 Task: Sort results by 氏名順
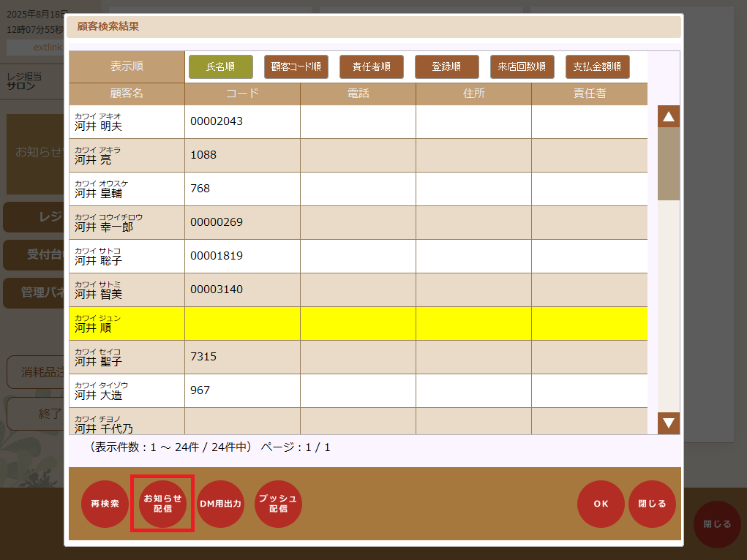pyautogui.click(x=220, y=67)
